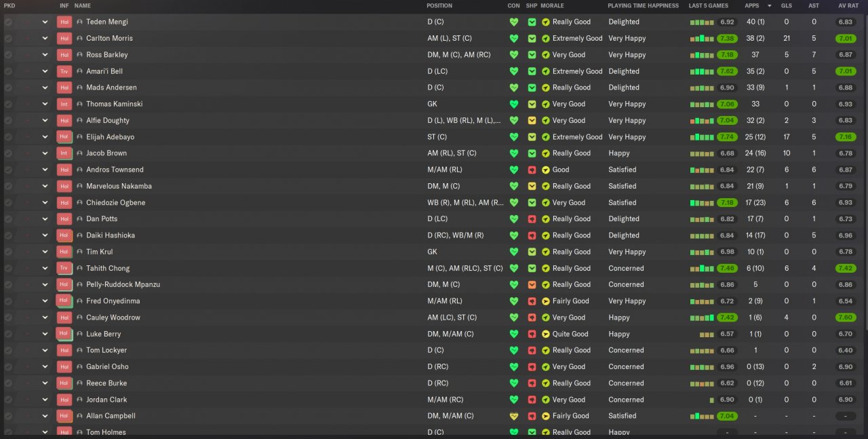
Task: Expand the dropdown chevron for Luke Berry
Action: pos(45,334)
